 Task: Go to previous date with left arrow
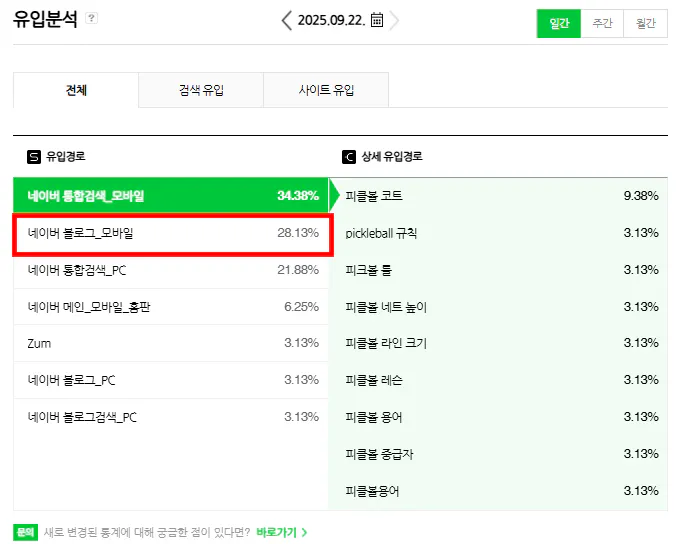coord(287,21)
